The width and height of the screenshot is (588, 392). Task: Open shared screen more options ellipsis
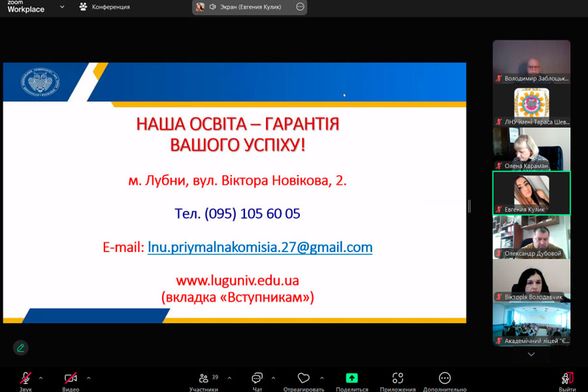[x=300, y=7]
